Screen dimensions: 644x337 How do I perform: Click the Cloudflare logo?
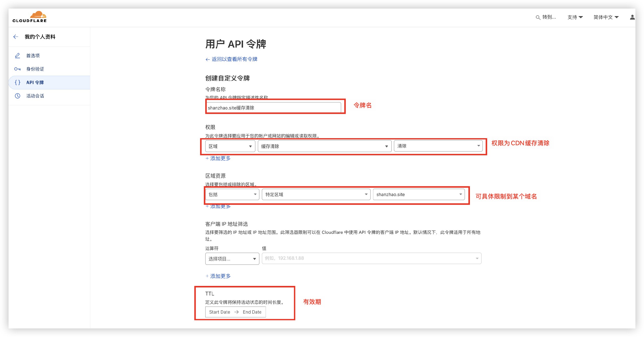tap(29, 17)
